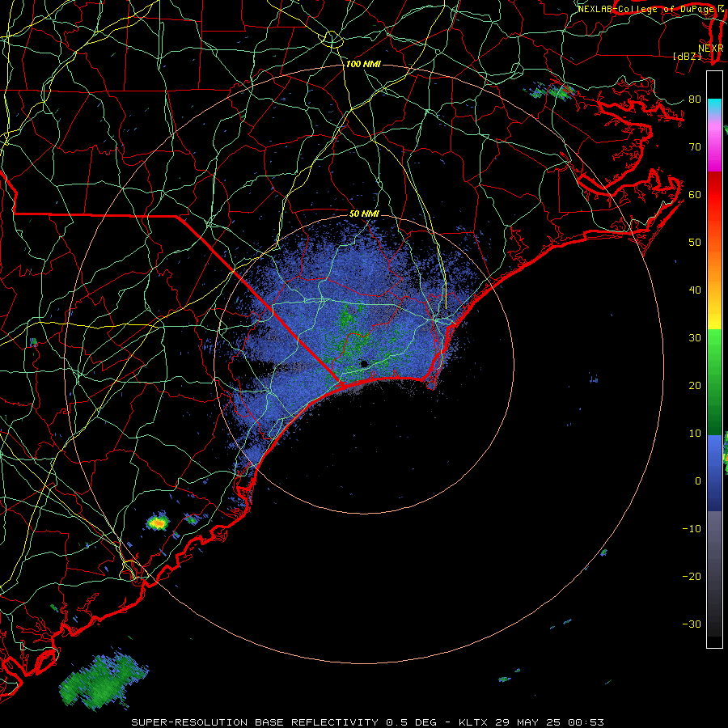Click the black radar site dot at center

364,363
